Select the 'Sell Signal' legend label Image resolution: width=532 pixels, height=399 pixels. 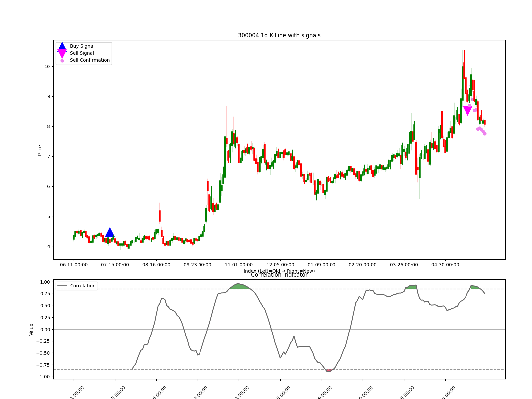[82, 53]
